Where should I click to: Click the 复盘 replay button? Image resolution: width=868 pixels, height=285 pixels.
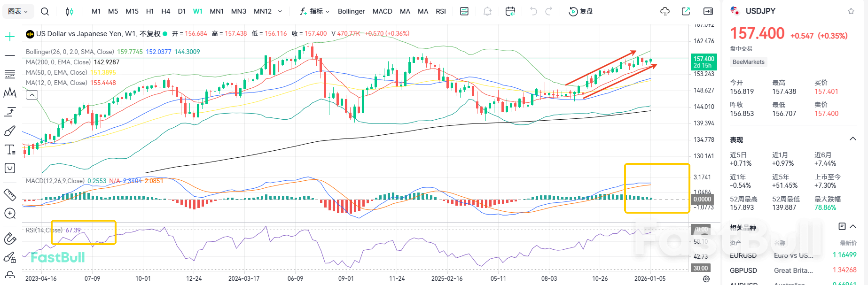point(581,11)
